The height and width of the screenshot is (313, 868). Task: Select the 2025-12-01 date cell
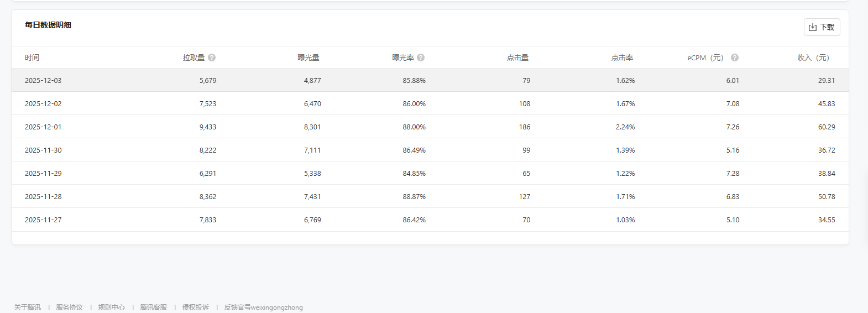coord(43,127)
